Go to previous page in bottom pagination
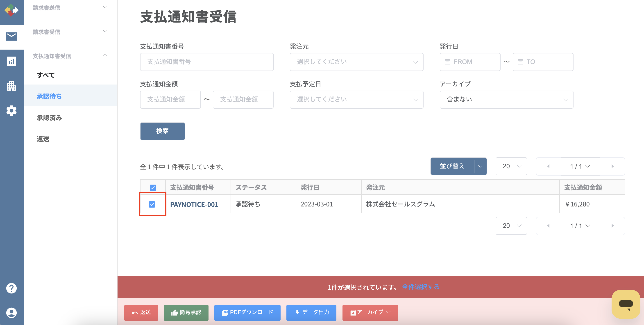This screenshot has width=644, height=325. pos(548,226)
